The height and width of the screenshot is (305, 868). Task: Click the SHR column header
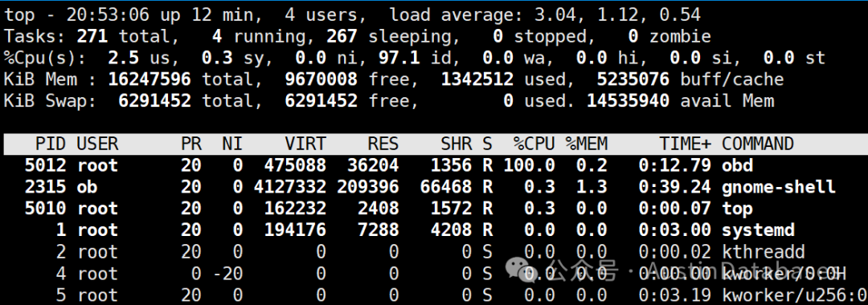(457, 144)
